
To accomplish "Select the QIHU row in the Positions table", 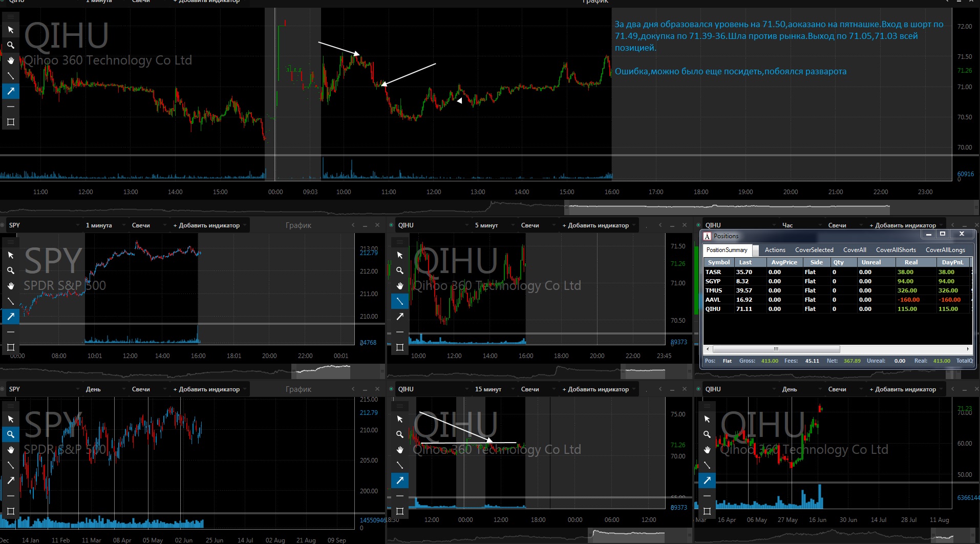I will click(x=837, y=309).
